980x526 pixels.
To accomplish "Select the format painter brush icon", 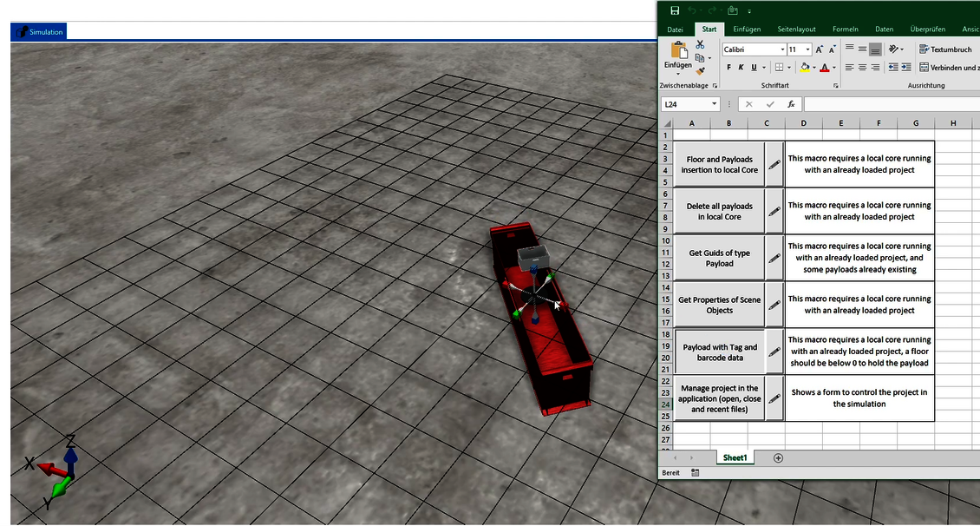I will coord(700,71).
